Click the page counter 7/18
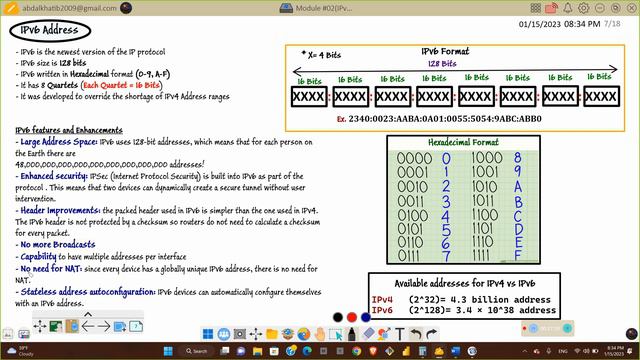The image size is (640, 360). (x=612, y=24)
